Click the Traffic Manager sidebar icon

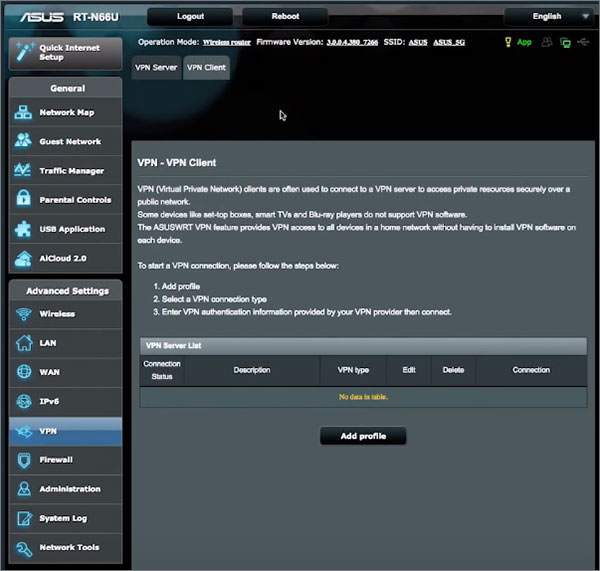24,171
